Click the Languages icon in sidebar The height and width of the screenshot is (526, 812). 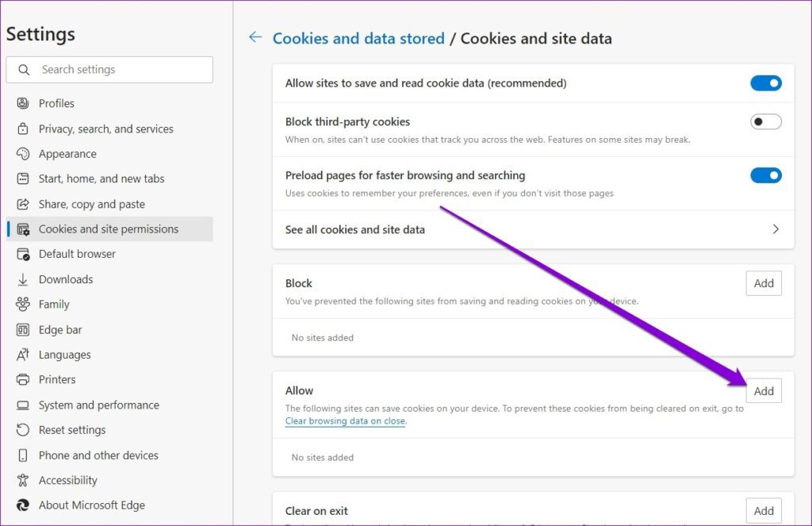[24, 355]
